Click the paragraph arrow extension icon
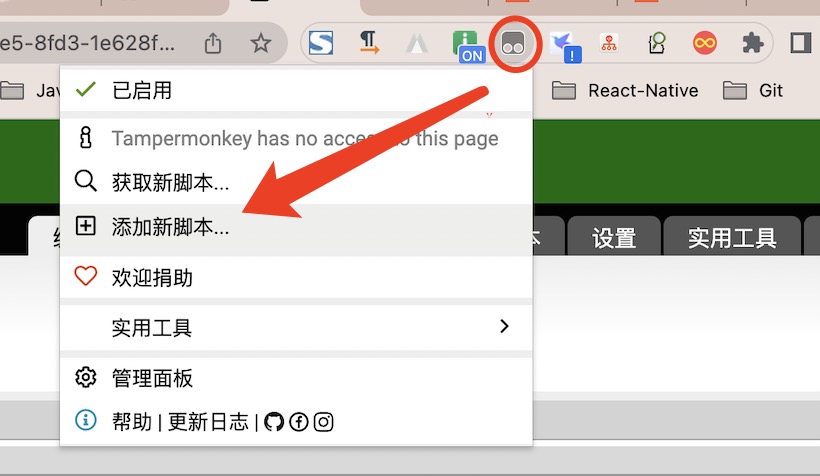The width and height of the screenshot is (820, 476). 369,43
